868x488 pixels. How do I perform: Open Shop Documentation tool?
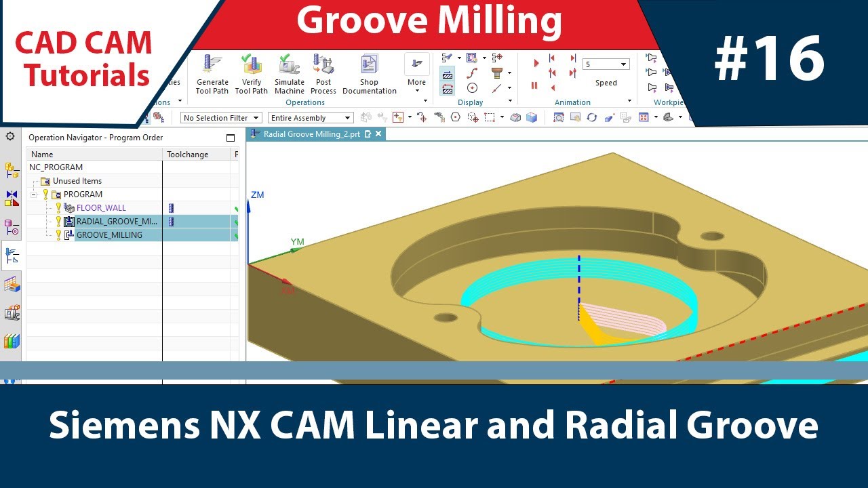(370, 75)
